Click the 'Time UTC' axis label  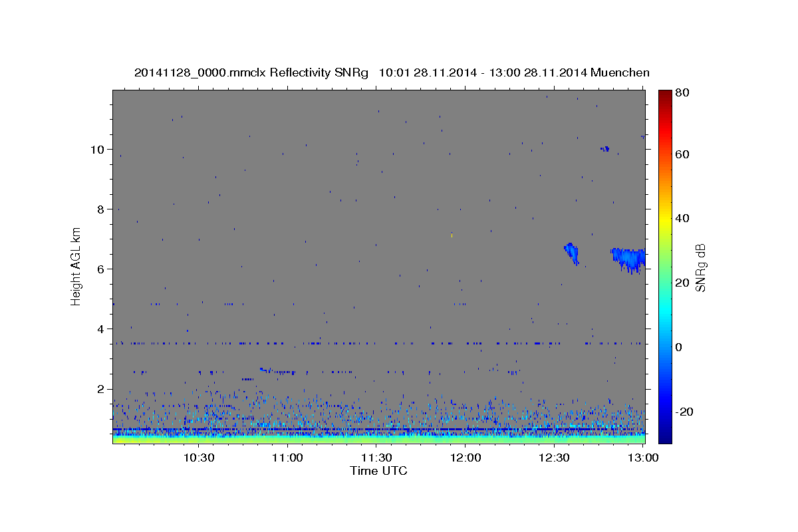tap(378, 471)
